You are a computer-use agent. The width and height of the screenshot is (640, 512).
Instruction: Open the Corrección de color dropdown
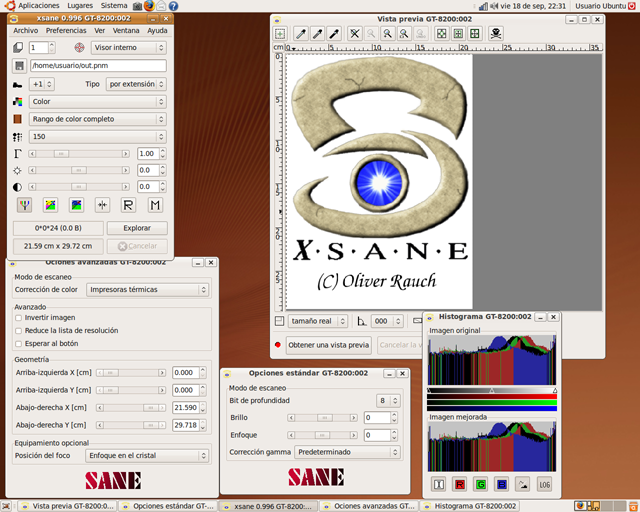146,290
